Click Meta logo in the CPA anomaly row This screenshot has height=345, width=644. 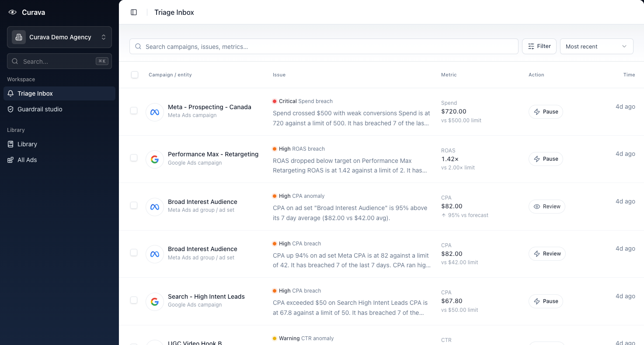click(x=155, y=207)
